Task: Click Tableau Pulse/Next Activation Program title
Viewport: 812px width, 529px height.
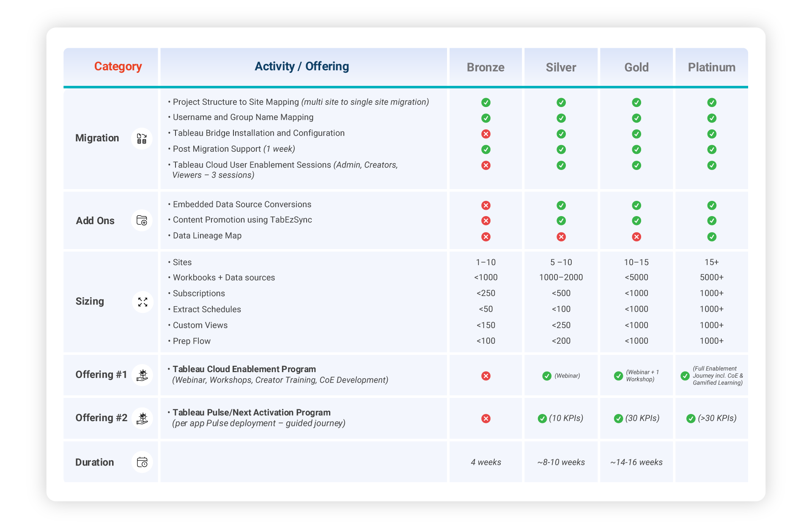Action: [252, 412]
